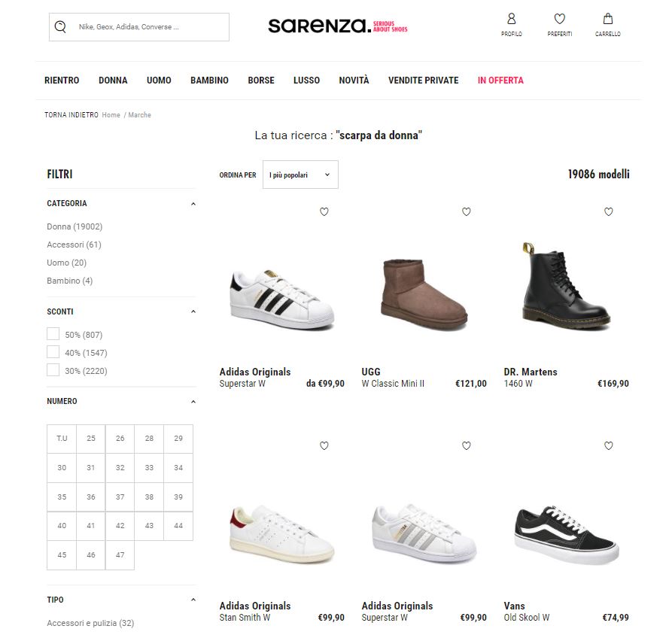Open the Donna navigation menu
This screenshot has height=635, width=672.
pyautogui.click(x=113, y=80)
